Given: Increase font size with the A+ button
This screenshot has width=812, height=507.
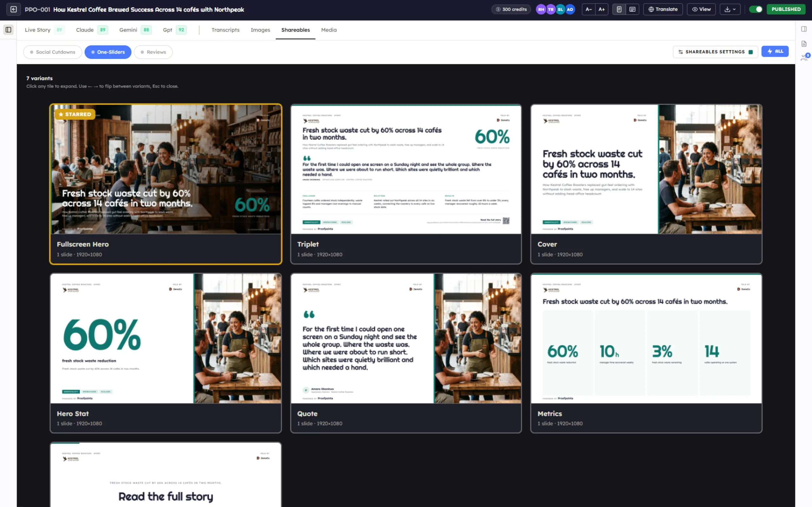Looking at the screenshot, I should click(x=602, y=10).
